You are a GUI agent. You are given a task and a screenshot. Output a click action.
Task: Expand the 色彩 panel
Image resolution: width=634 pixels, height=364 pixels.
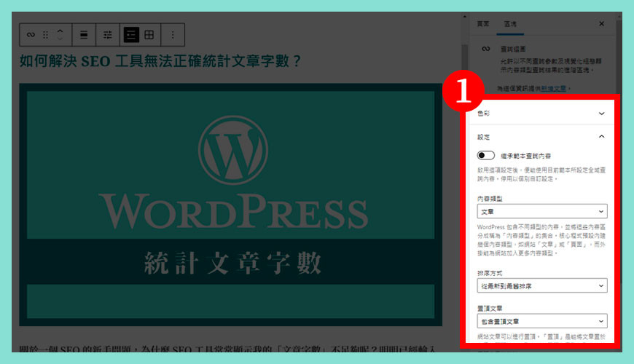click(x=541, y=114)
